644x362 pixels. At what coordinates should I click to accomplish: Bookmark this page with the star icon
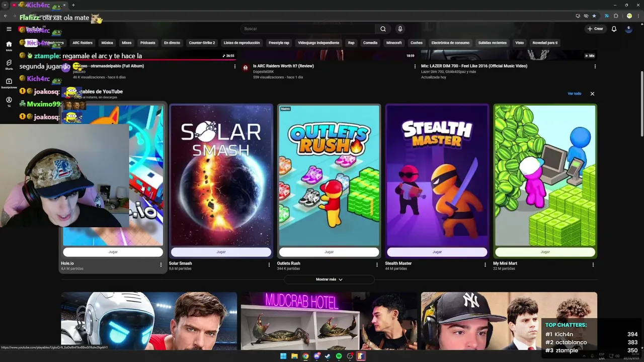594,16
